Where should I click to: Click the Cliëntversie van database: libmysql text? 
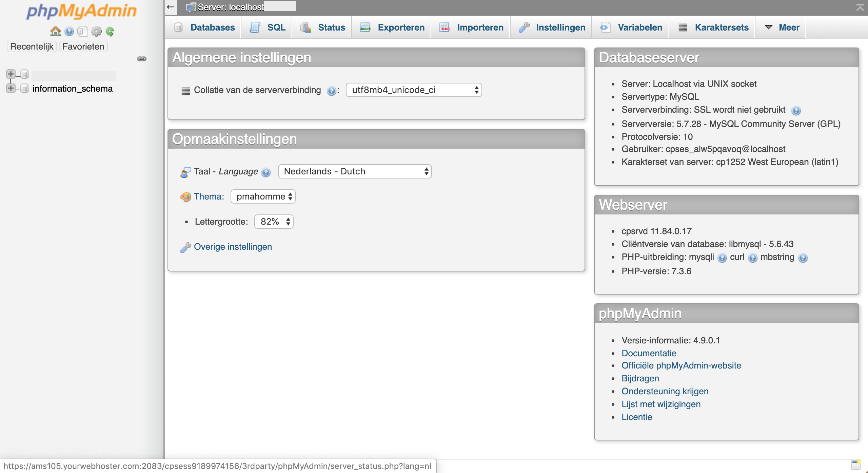pyautogui.click(x=708, y=244)
